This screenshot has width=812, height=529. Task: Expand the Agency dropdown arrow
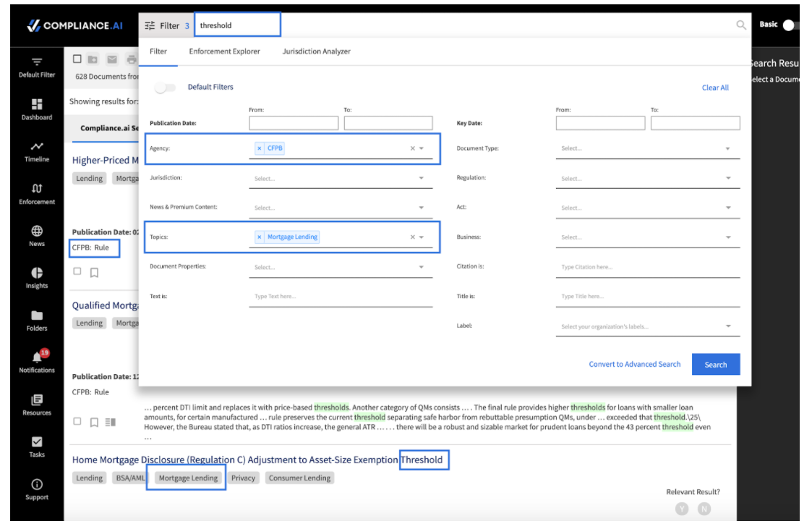point(422,148)
